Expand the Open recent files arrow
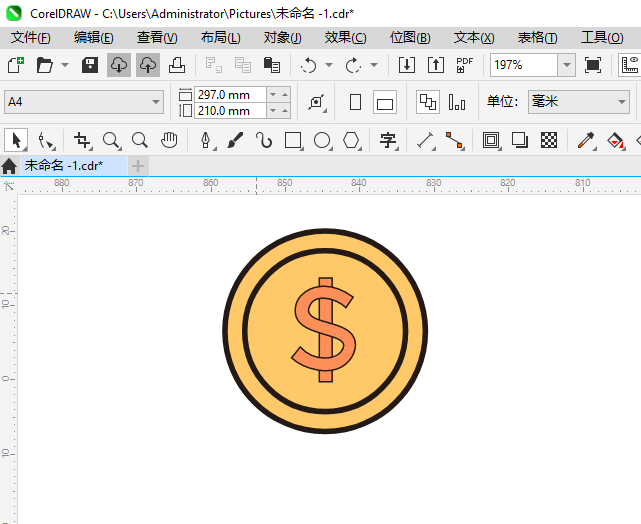The width and height of the screenshot is (641, 524). pyautogui.click(x=65, y=65)
